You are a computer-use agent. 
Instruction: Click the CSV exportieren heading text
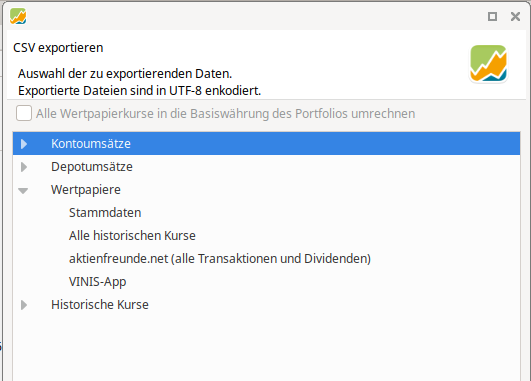[58, 48]
